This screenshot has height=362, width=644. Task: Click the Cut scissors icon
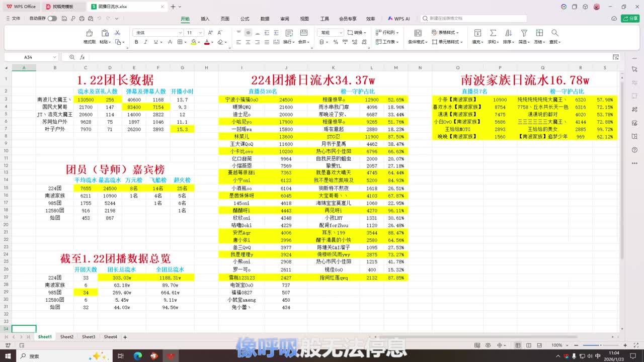117,33
